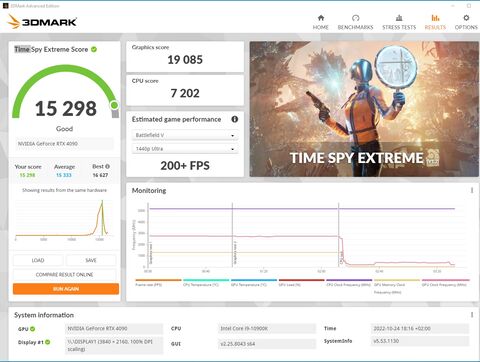Click the System information heading

tap(44, 315)
